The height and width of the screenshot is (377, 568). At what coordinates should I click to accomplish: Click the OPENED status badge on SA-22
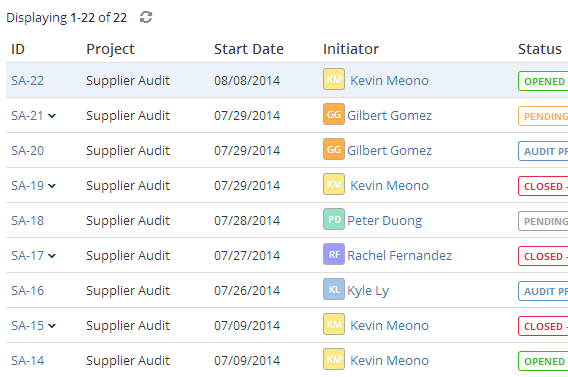(x=543, y=81)
